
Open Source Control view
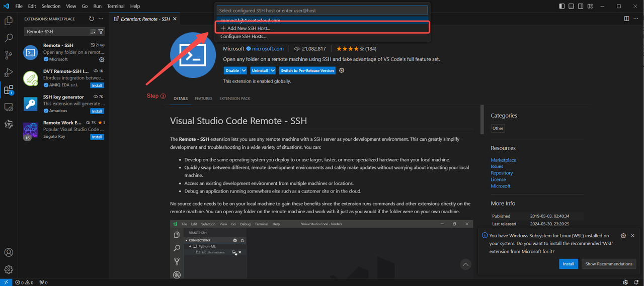pos(9,55)
